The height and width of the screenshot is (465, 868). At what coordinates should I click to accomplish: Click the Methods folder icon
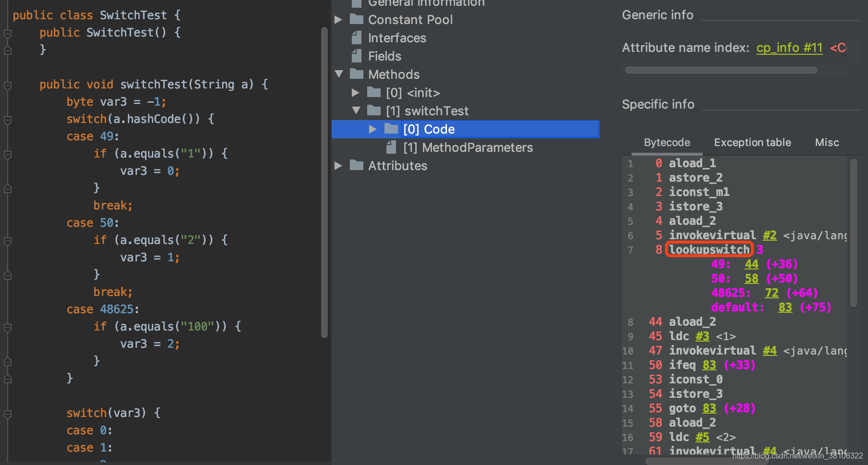tap(357, 74)
